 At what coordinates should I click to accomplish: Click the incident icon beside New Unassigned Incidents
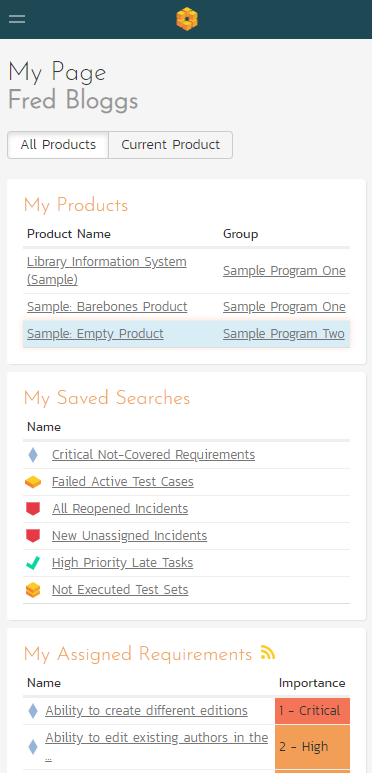point(33,536)
